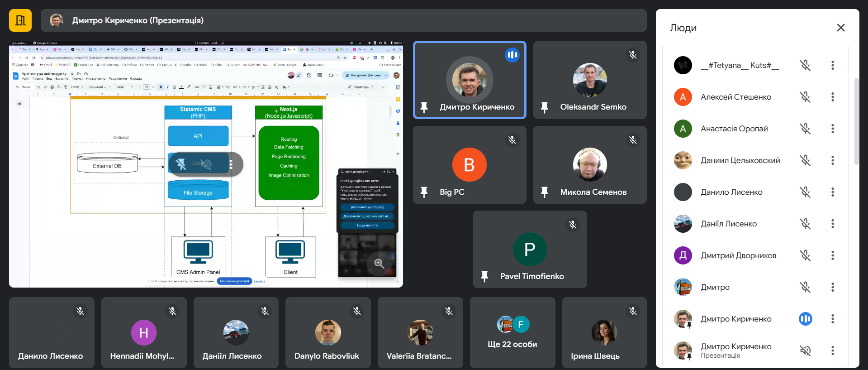Unpin the Oleksandr Semko tile

click(x=545, y=107)
